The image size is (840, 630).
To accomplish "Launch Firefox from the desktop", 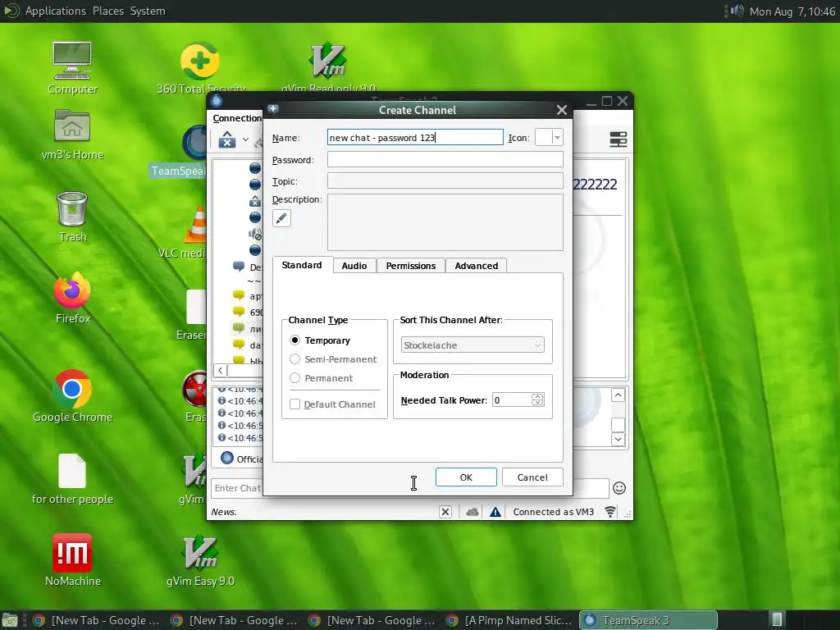I will click(x=72, y=298).
